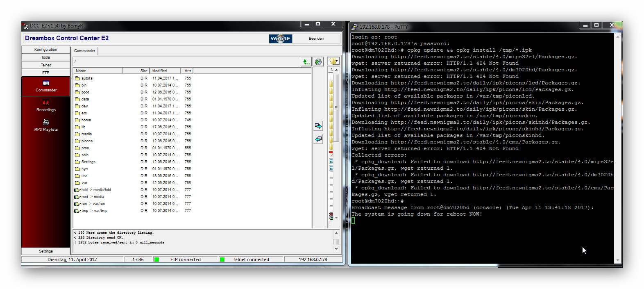Click the PuTTY terminal vertical scrollbar
This screenshot has width=644, height=289.
tap(618, 148)
